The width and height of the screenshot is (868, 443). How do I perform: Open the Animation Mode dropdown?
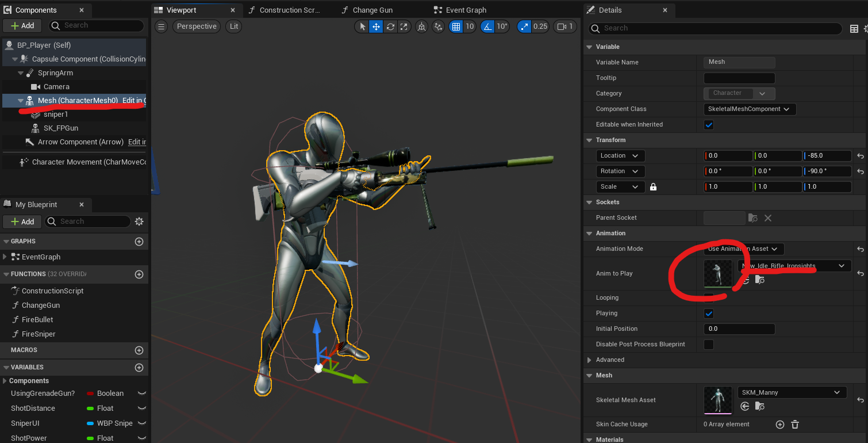(x=744, y=249)
